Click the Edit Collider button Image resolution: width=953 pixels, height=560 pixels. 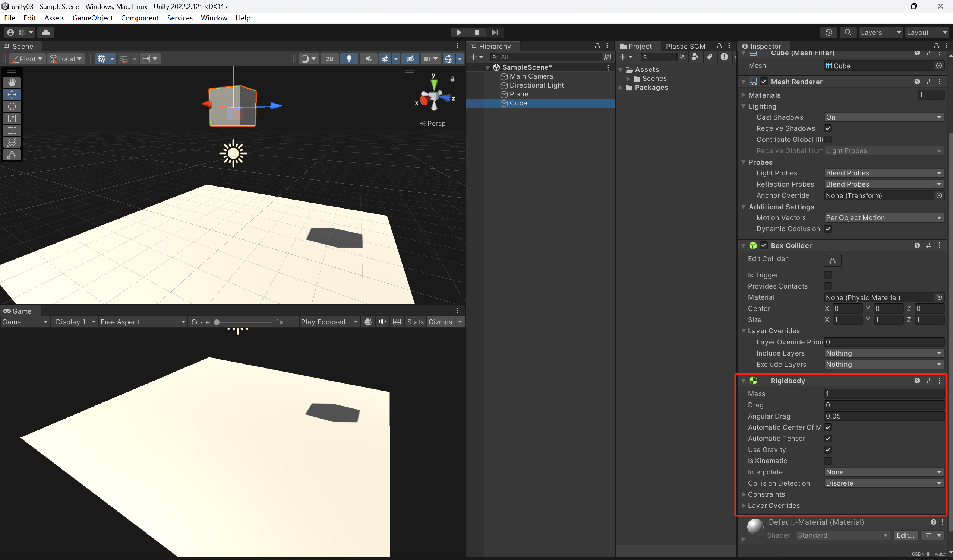coord(832,260)
